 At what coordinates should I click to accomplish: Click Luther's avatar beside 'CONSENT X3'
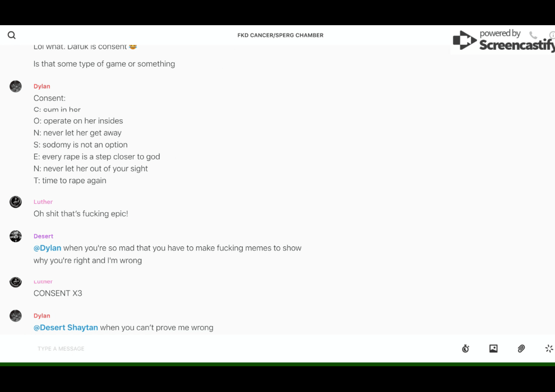(x=16, y=282)
